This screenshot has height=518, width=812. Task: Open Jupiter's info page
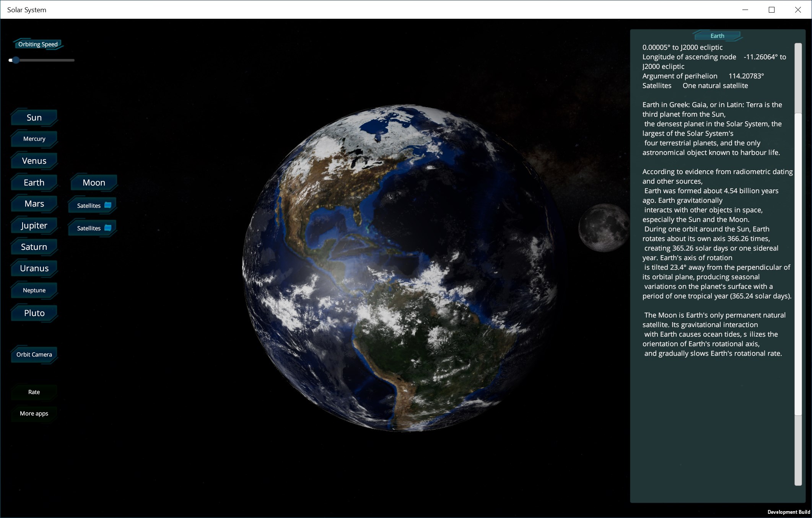[34, 225]
